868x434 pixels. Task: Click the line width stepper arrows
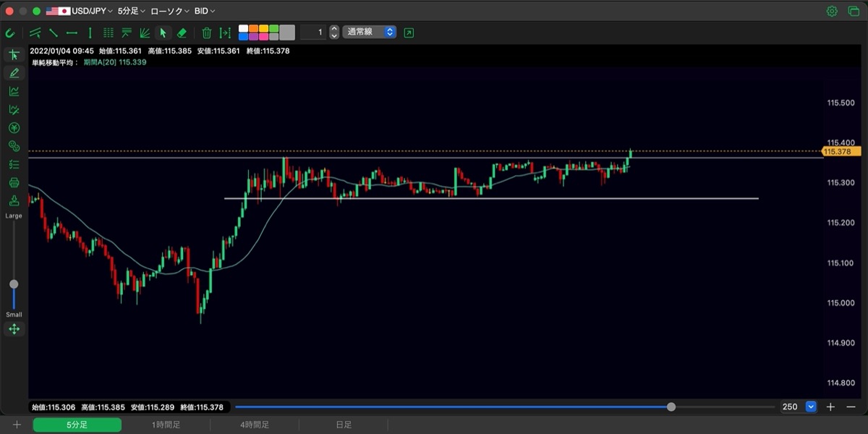point(333,32)
